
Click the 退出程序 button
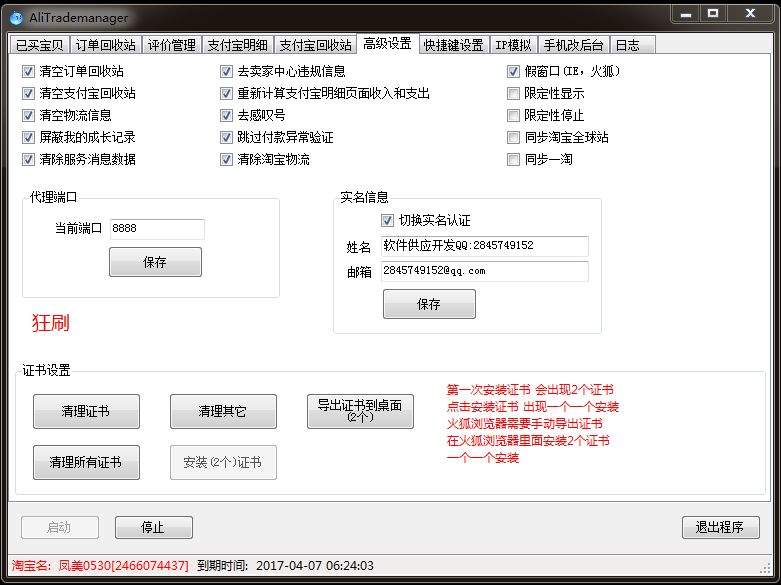click(720, 527)
